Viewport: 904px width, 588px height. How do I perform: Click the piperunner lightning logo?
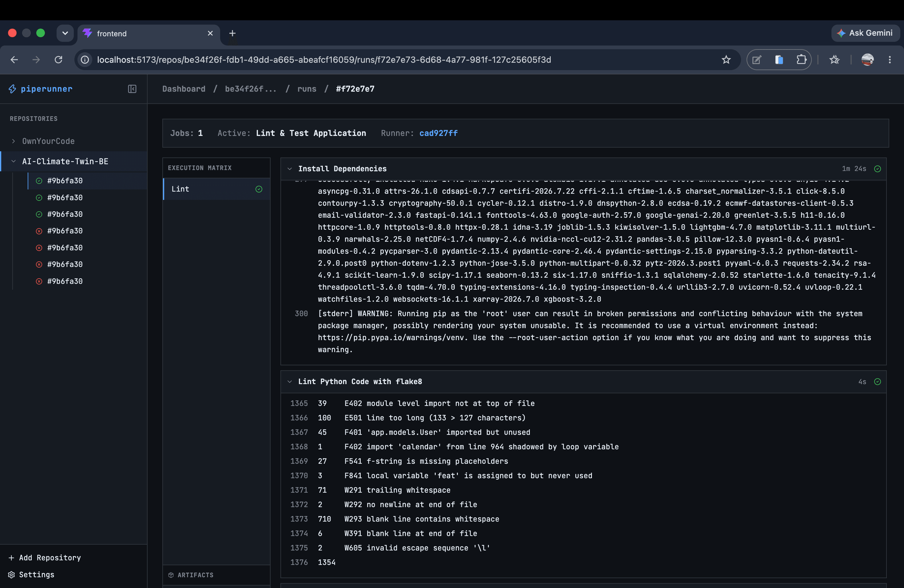[13, 89]
